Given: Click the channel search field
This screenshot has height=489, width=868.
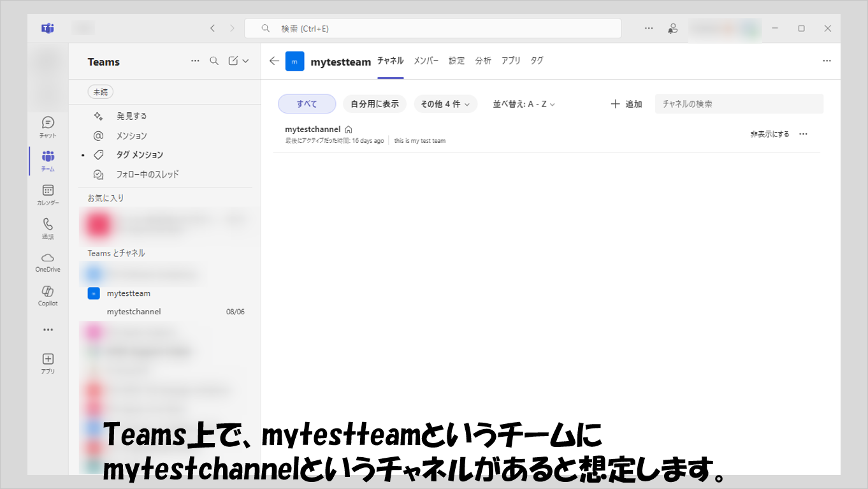Looking at the screenshot, I should [x=739, y=104].
